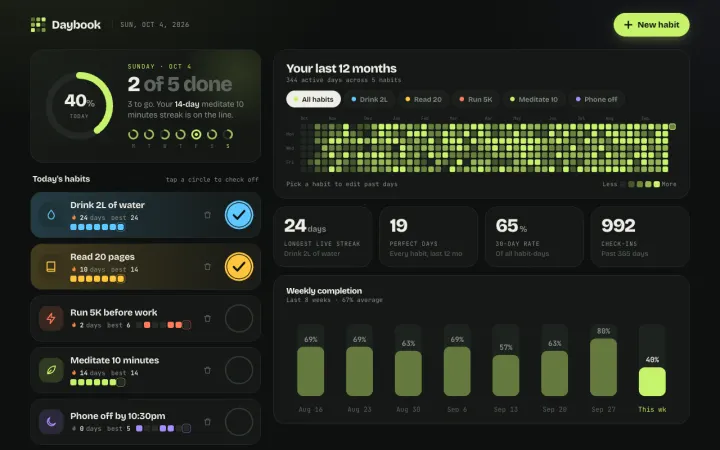Uncheck the Drink 2L of water habit

pyautogui.click(x=239, y=214)
